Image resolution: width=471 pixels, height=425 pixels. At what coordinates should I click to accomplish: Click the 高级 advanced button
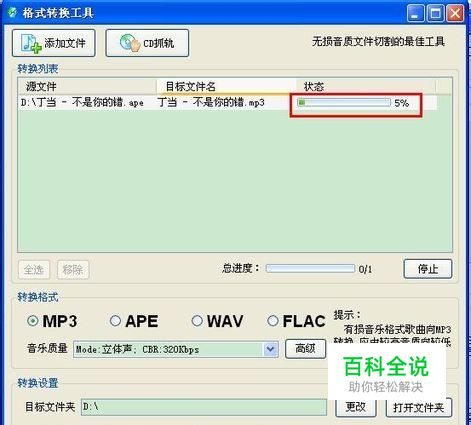[x=305, y=349]
